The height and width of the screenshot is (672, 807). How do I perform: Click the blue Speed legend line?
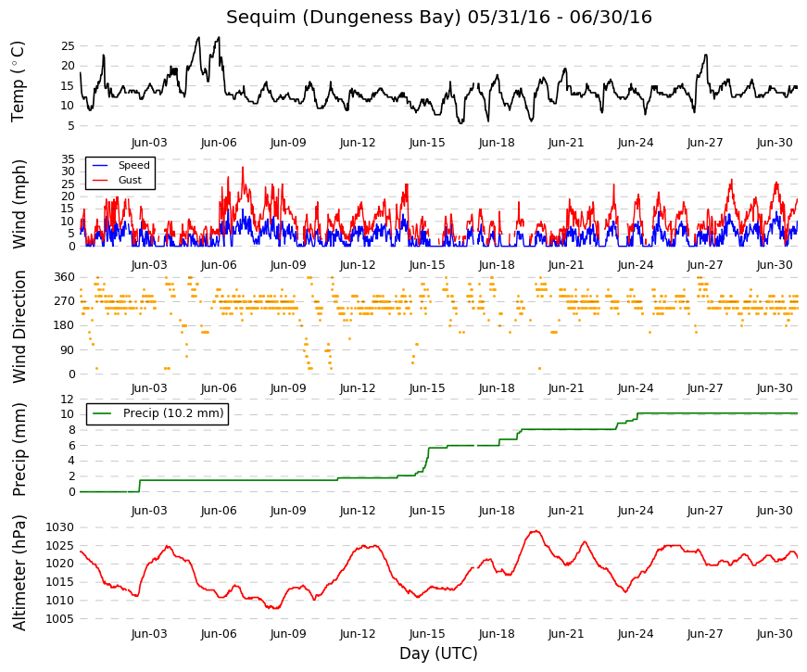click(x=100, y=166)
